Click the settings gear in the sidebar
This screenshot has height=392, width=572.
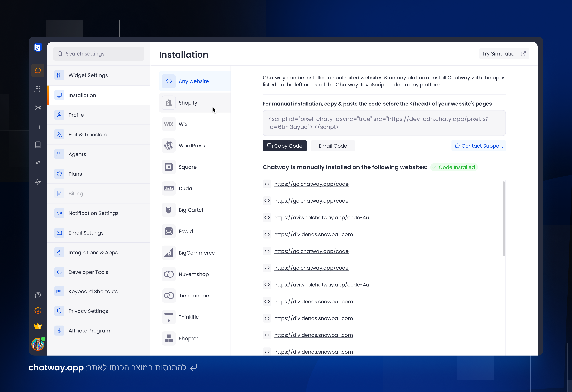[38, 310]
